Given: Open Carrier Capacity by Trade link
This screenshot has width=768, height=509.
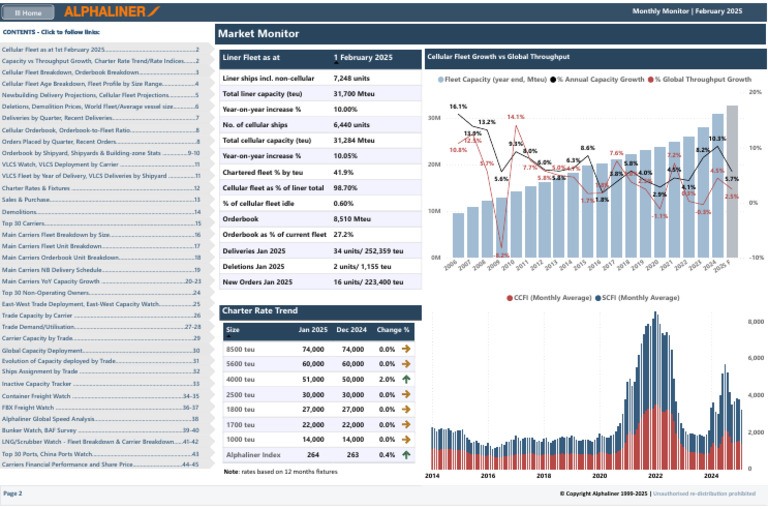Looking at the screenshot, I should 100,338.
